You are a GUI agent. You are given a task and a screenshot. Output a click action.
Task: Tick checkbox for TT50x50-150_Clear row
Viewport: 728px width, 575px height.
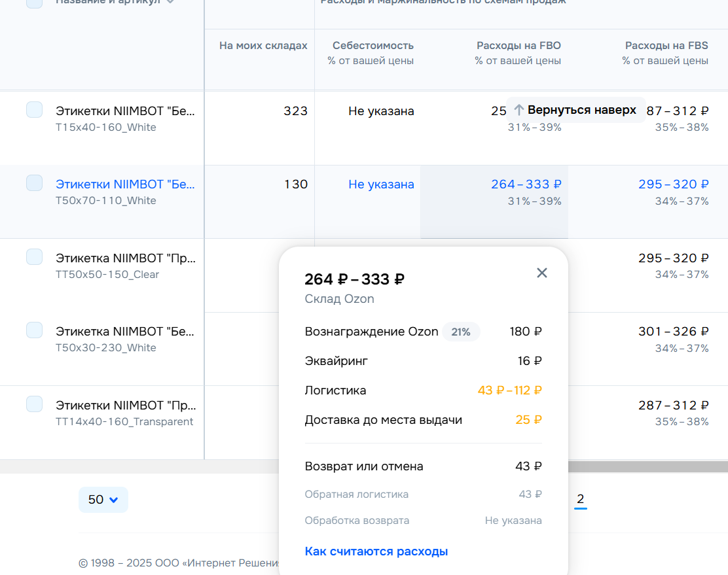click(34, 256)
